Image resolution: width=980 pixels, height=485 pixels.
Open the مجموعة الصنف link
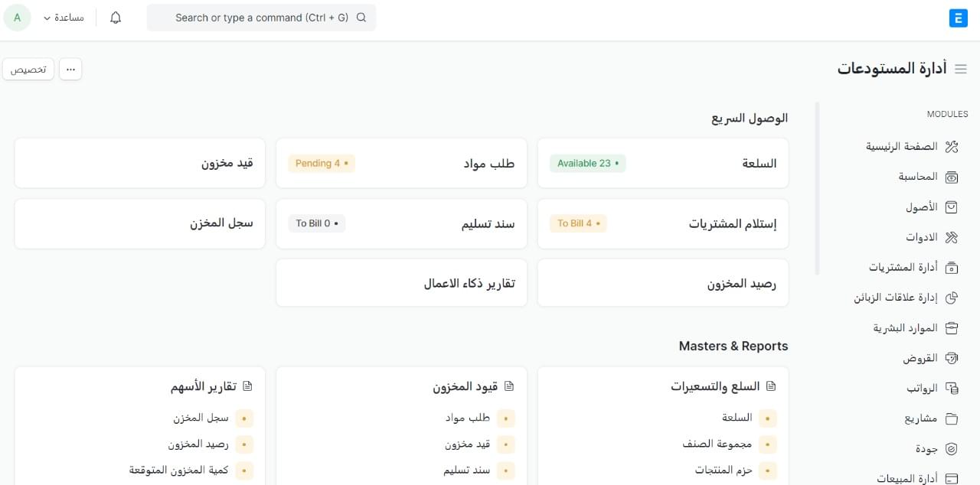[717, 444]
